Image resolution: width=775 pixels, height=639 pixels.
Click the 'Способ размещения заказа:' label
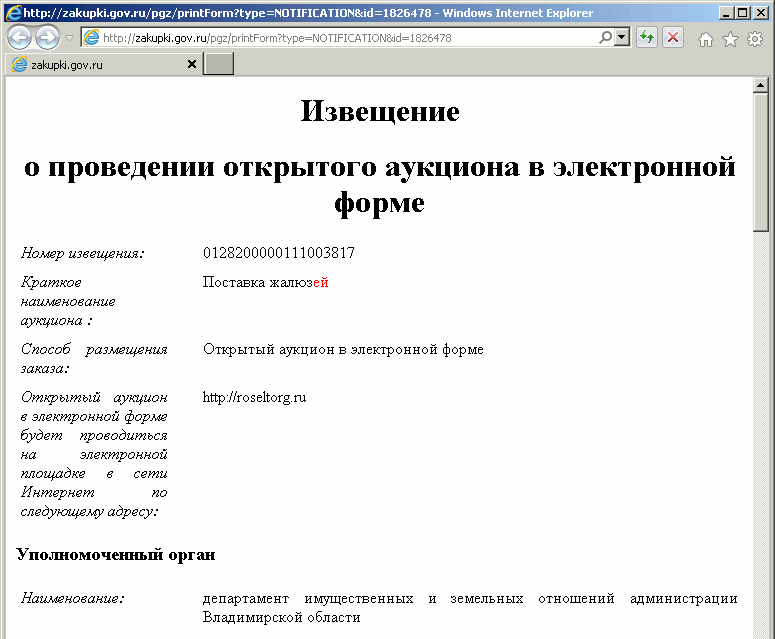click(x=94, y=359)
